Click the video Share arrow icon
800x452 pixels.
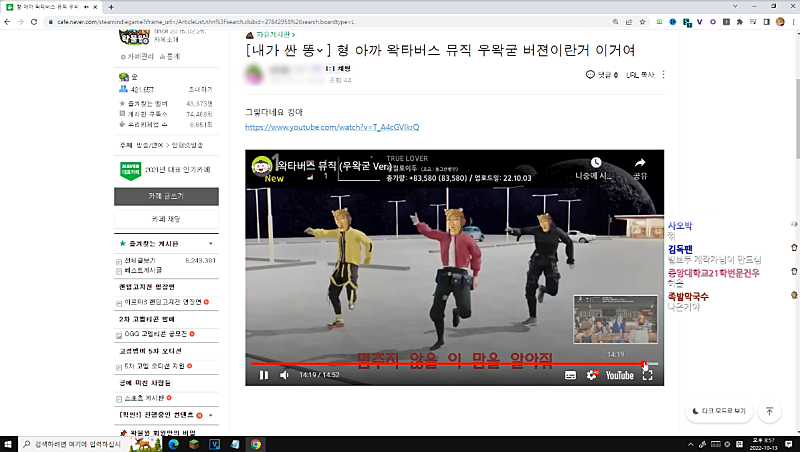(x=640, y=163)
